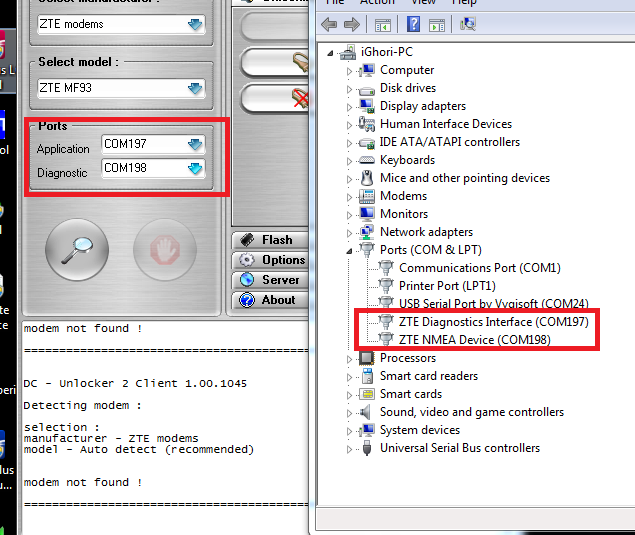Expand the Smart cards category

tap(349, 395)
